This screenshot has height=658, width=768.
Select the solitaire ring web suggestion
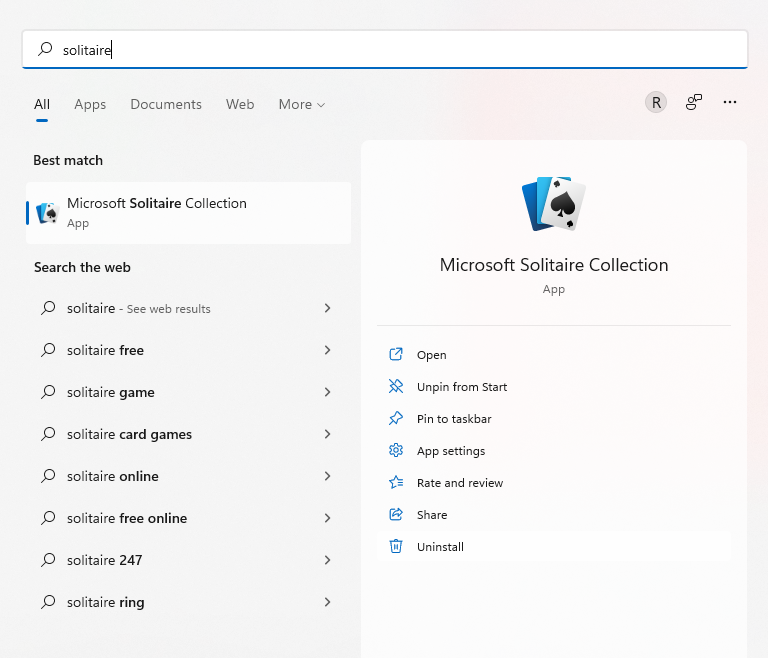pyautogui.click(x=106, y=602)
